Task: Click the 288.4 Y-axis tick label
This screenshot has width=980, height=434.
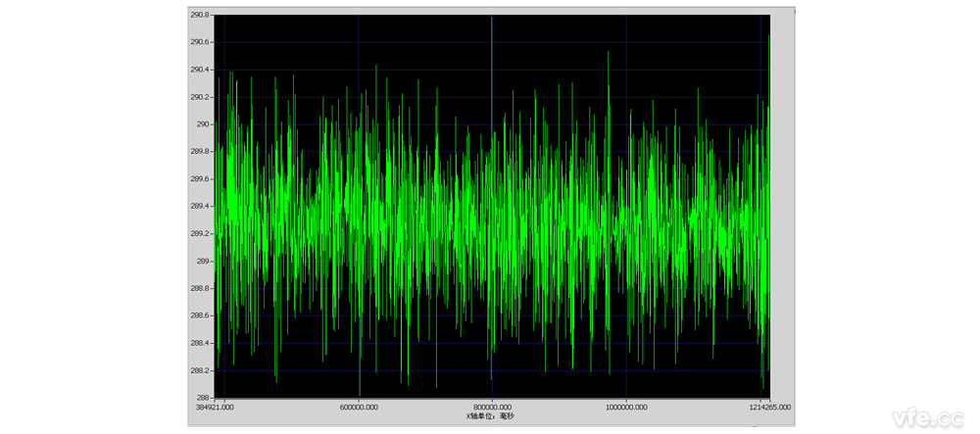Action: point(200,343)
